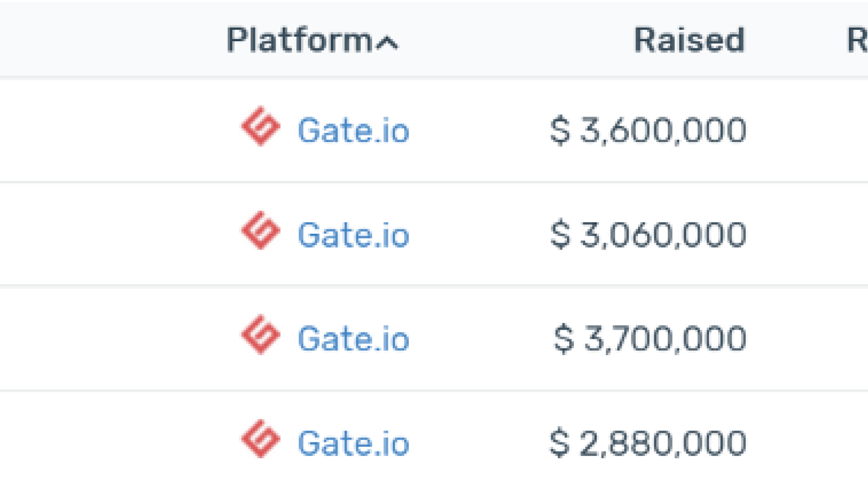Viewport: 868px width, 488px height.
Task: Sort table by the Raised column header
Action: (690, 40)
